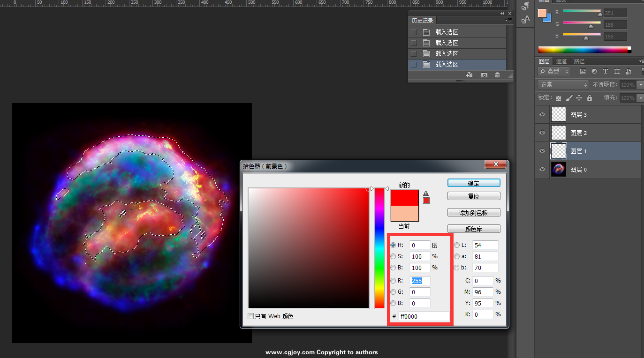Open the 颜色库 color libraries button
The height and width of the screenshot is (358, 644).
(x=474, y=229)
